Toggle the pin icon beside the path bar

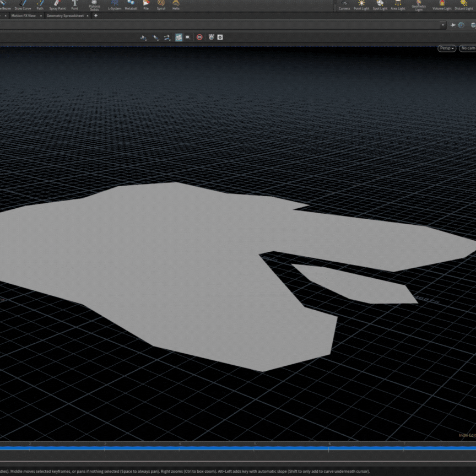(x=452, y=25)
